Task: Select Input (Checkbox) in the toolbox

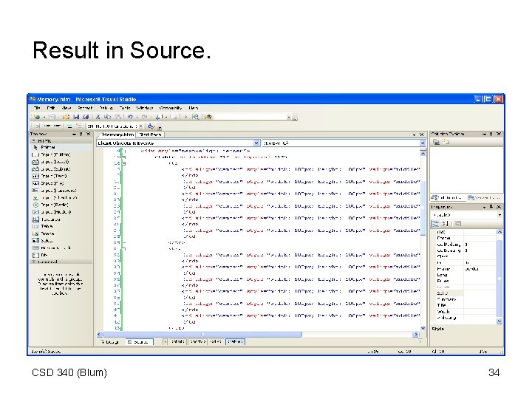Action: pyautogui.click(x=61, y=197)
